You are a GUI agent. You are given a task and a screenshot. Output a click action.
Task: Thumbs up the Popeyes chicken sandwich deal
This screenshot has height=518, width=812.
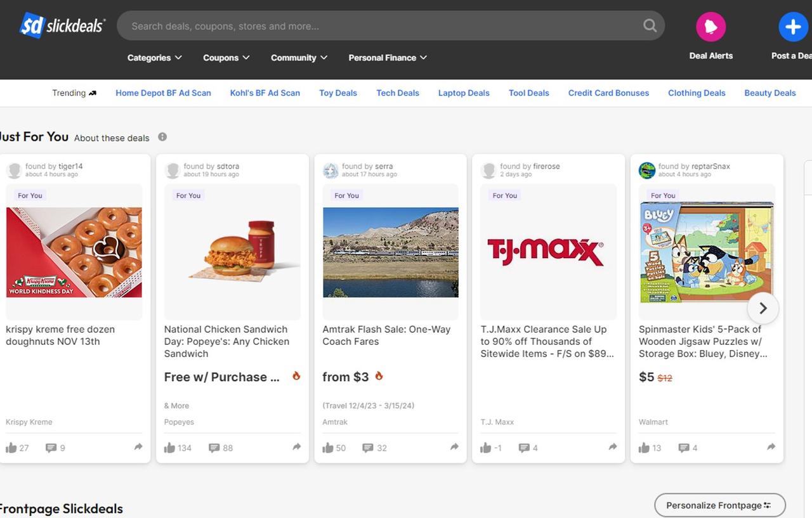169,448
